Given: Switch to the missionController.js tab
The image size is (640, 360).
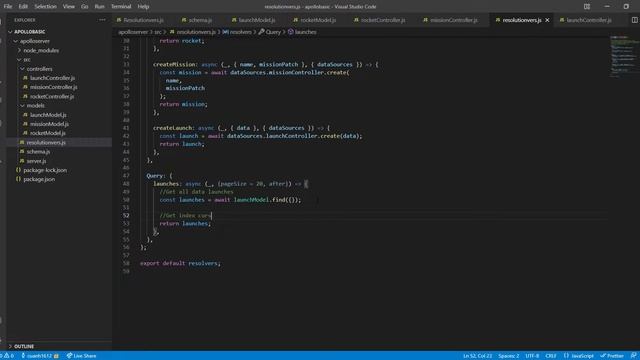Looking at the screenshot, I should point(453,20).
